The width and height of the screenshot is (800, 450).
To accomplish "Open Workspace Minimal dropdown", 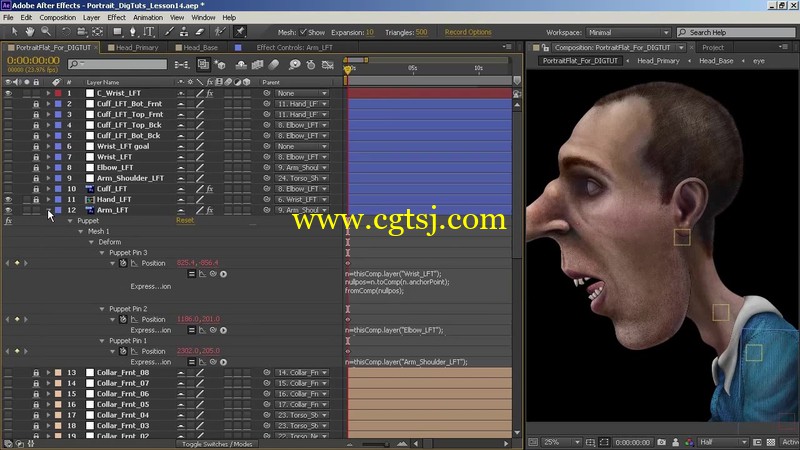I will pyautogui.click(x=628, y=32).
